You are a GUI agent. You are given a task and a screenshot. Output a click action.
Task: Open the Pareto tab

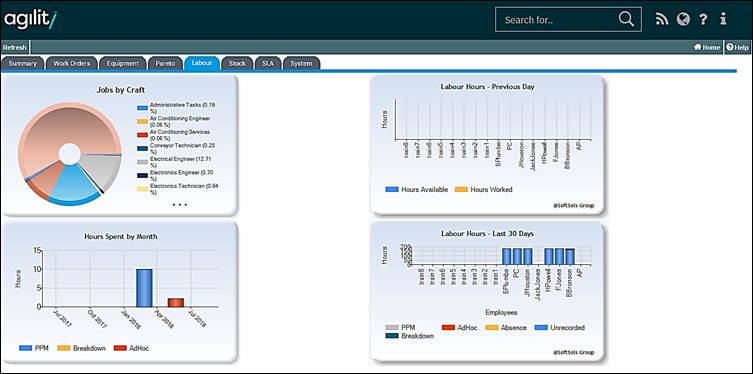point(165,63)
